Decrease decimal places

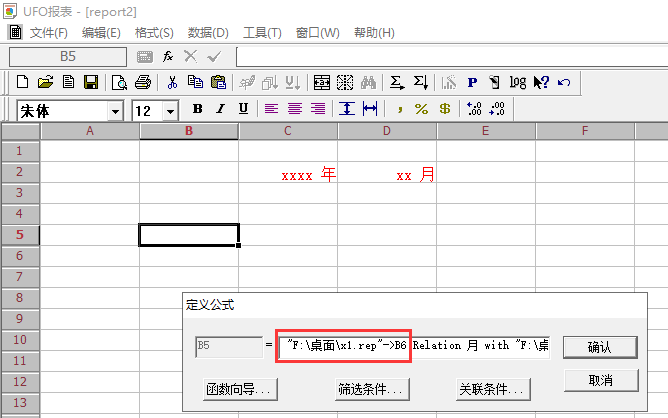coord(497,109)
